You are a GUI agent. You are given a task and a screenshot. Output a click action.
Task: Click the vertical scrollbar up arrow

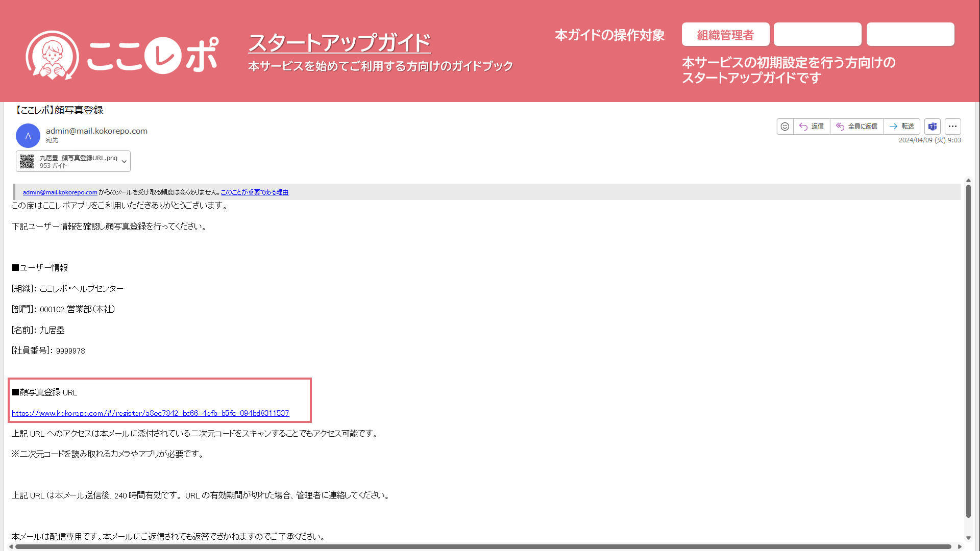(968, 181)
